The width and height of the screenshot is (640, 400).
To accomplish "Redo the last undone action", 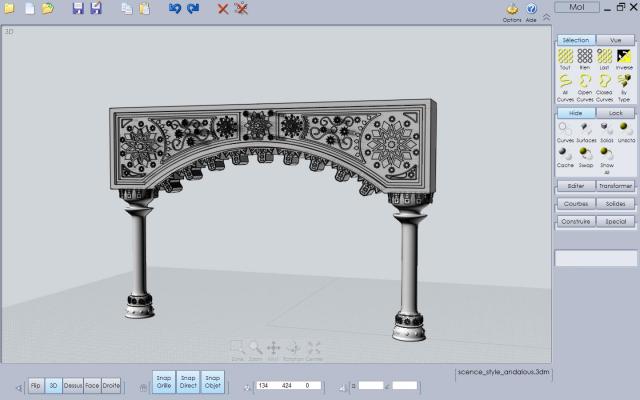I will tap(193, 8).
